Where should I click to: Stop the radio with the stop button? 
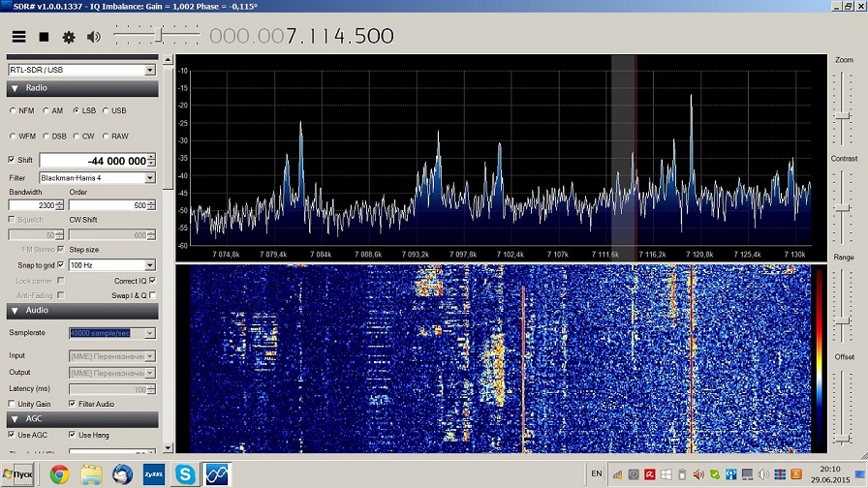(x=44, y=37)
